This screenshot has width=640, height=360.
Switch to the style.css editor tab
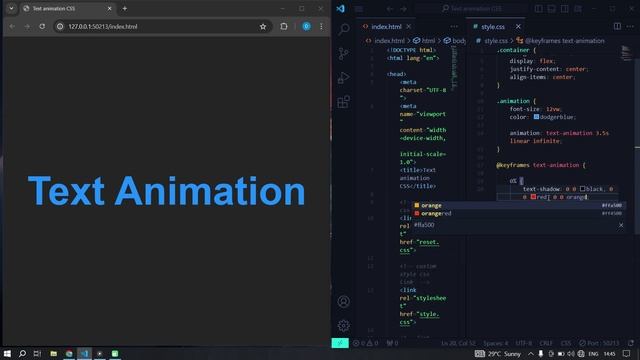(x=493, y=27)
